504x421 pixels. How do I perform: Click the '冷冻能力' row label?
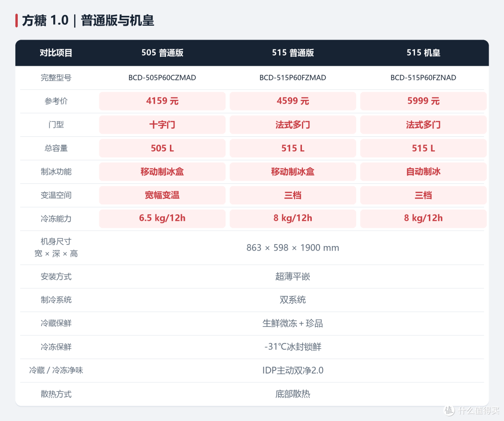click(x=56, y=218)
